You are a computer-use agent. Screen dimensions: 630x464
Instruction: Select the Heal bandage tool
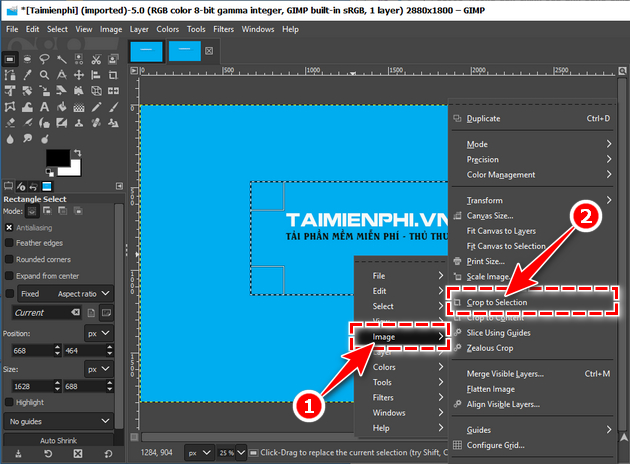point(96,123)
